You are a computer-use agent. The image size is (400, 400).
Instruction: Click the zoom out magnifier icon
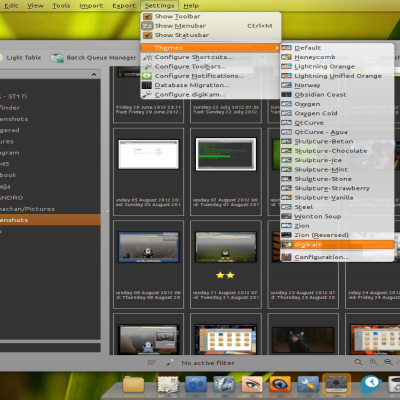tap(388, 362)
